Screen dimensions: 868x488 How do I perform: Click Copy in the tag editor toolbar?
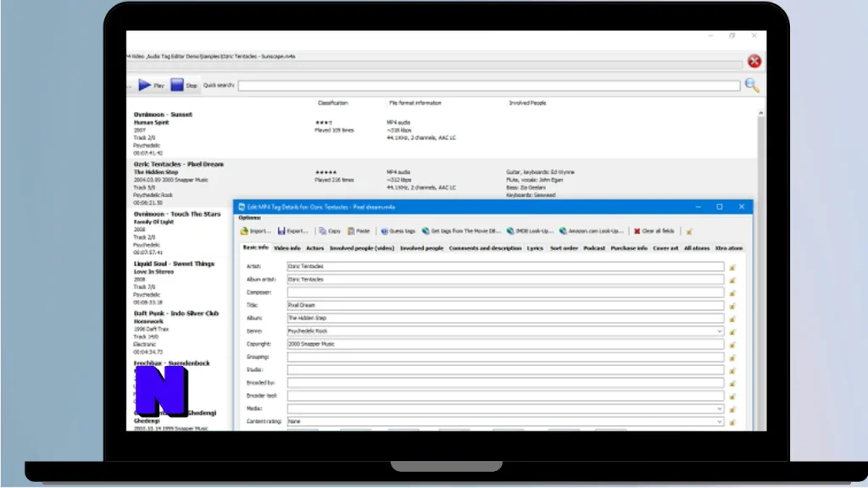pos(330,231)
